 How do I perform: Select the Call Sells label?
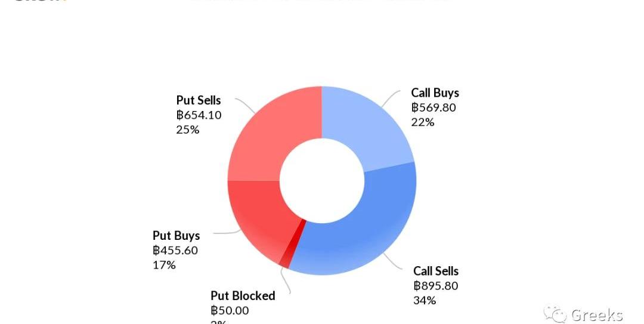pyautogui.click(x=436, y=271)
